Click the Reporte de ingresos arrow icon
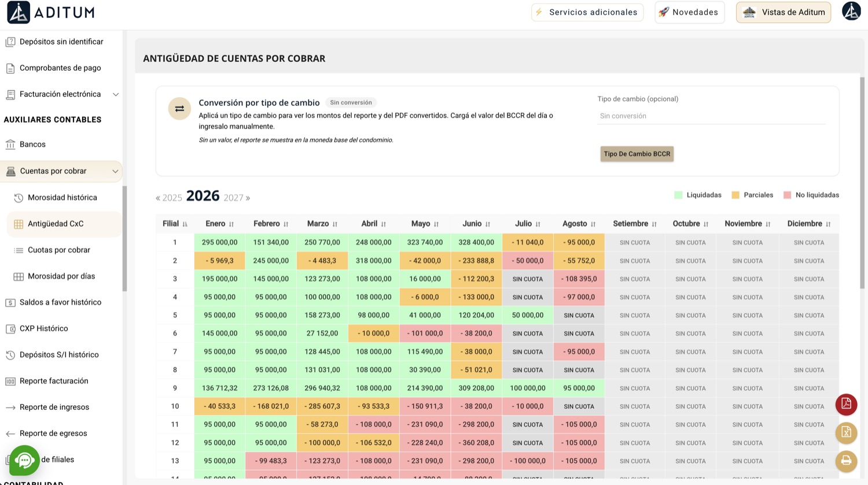 point(10,407)
